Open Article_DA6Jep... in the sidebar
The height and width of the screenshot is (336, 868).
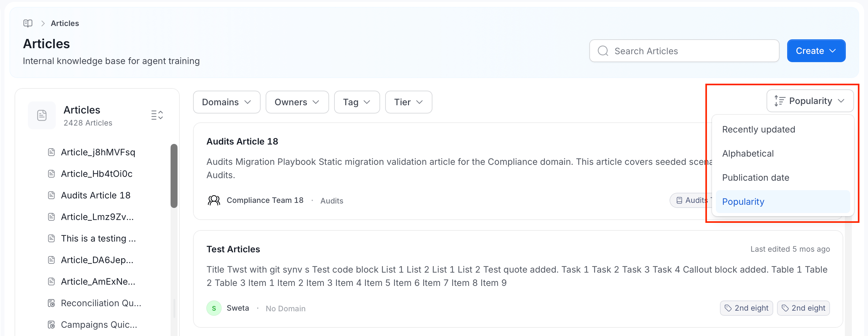(97, 260)
